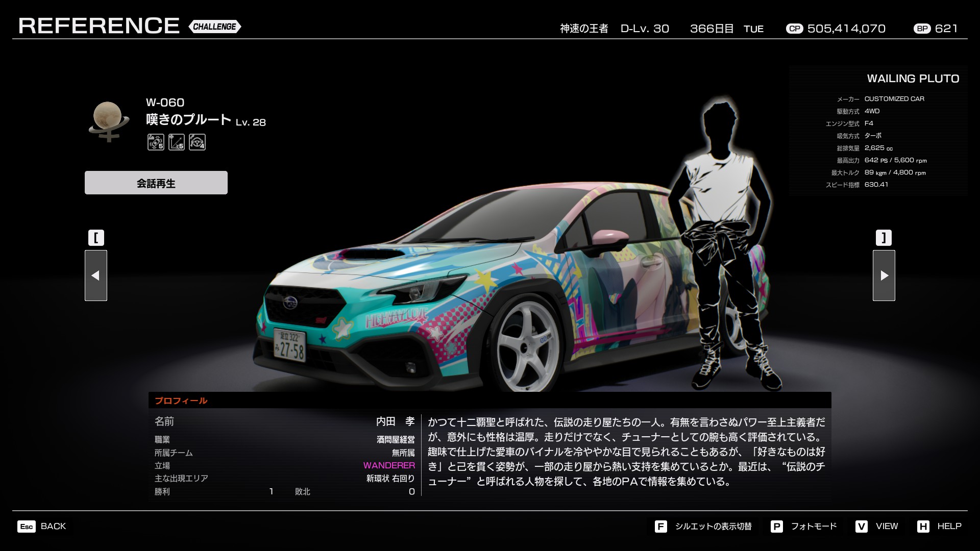Image resolution: width=980 pixels, height=551 pixels.
Task: Select the car collision skill icon
Action: 156,142
